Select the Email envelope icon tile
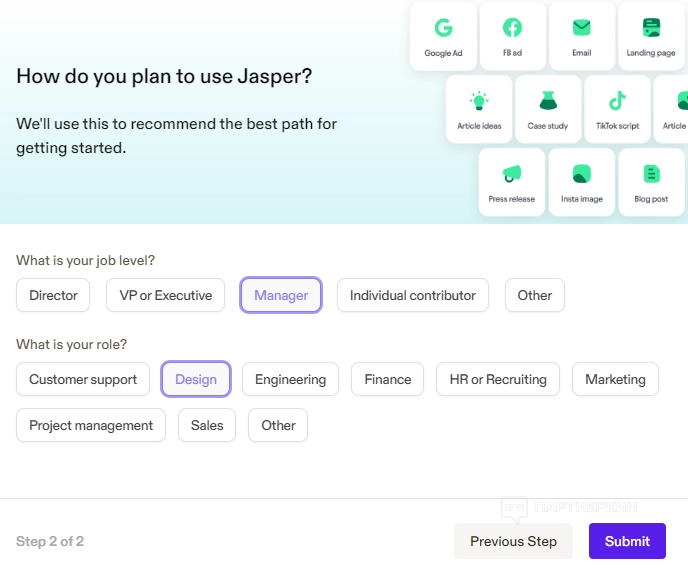This screenshot has height=576, width=688. click(x=582, y=36)
